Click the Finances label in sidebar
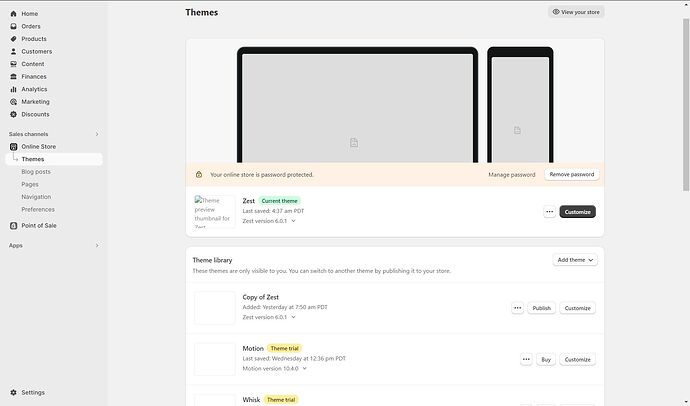This screenshot has height=406, width=690. [34, 77]
